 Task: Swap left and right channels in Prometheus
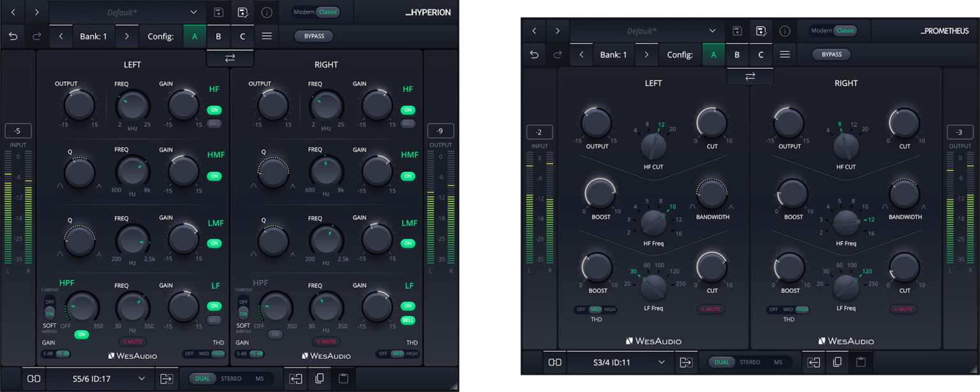[x=750, y=77]
